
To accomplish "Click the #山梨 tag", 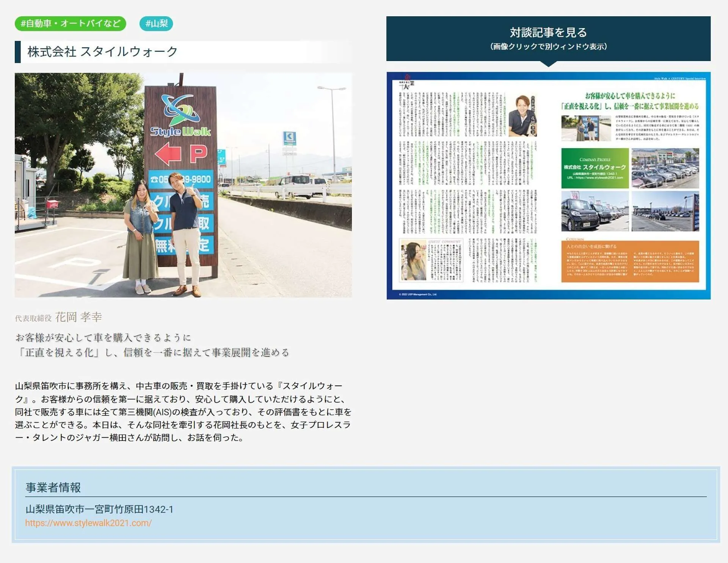I will click(156, 24).
